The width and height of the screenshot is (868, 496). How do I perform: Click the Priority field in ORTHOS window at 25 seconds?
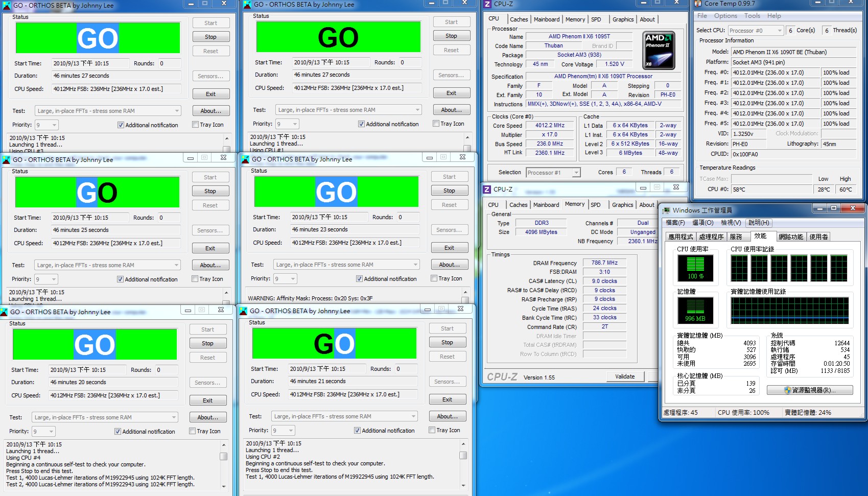point(45,279)
